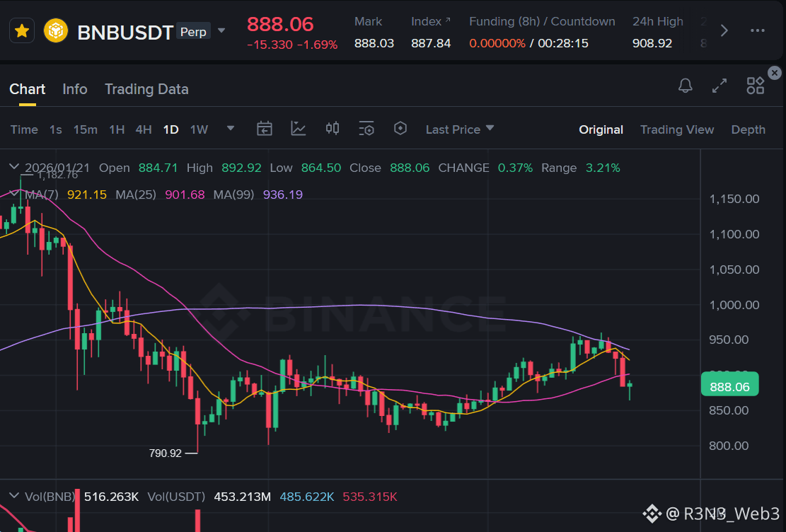Click the Open value 884.71
Image resolution: width=786 pixels, height=532 pixels.
tap(158, 168)
